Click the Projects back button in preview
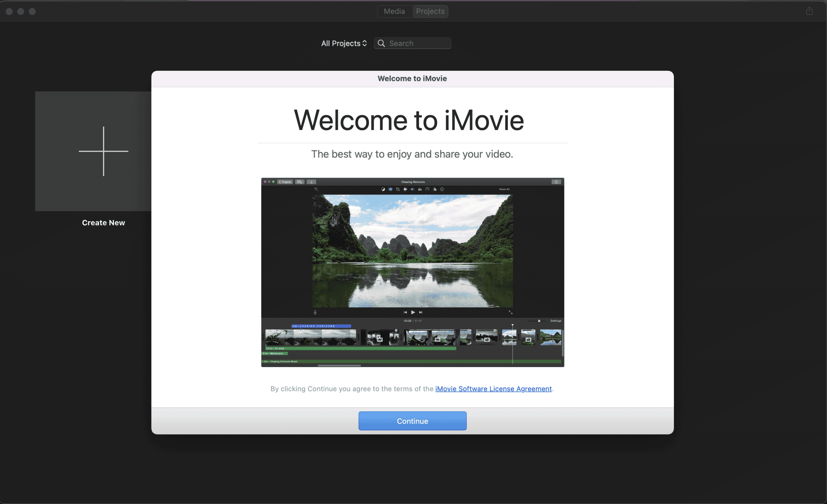The width and height of the screenshot is (827, 504). 285,182
